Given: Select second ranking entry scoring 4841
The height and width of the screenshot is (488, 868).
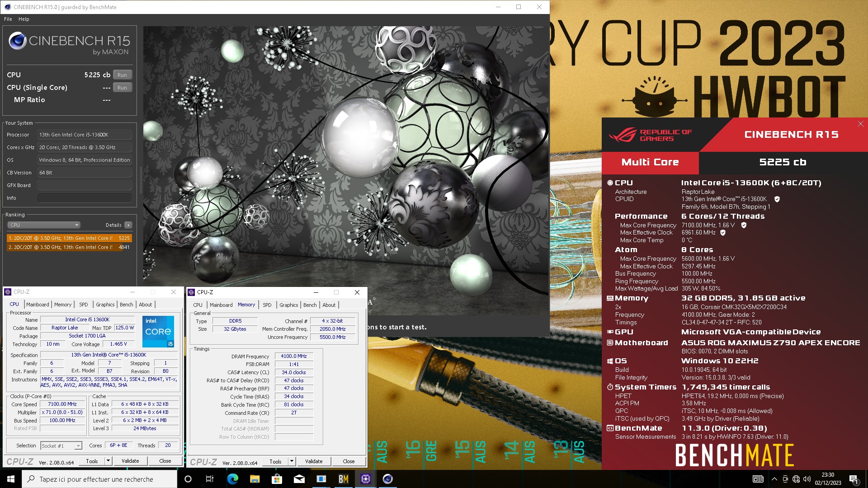Looking at the screenshot, I should [69, 247].
